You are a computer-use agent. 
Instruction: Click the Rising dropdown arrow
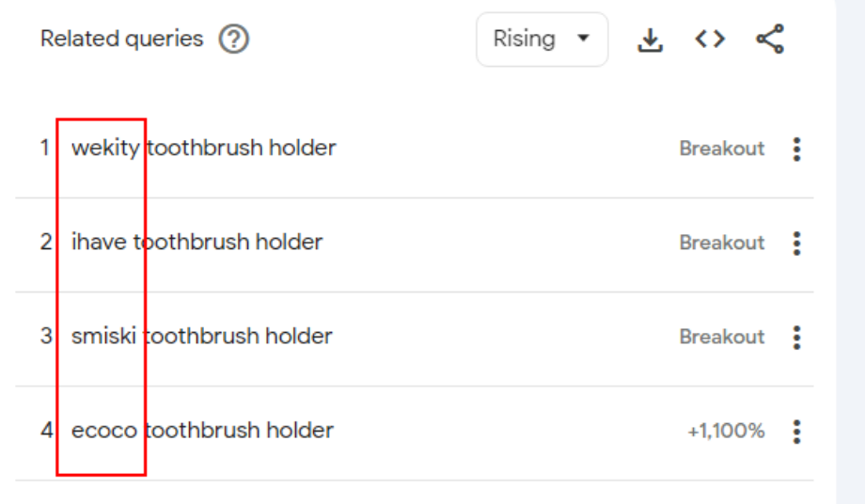583,39
